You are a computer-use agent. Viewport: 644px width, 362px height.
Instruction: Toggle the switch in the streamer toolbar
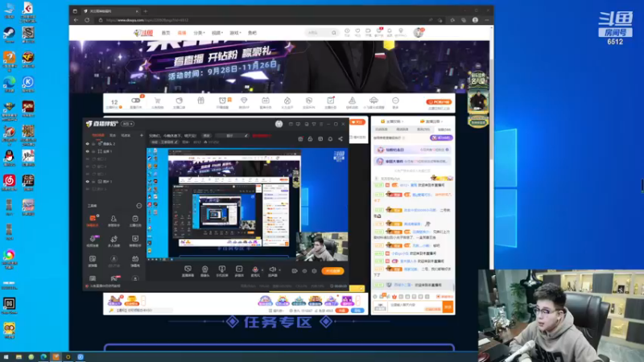pos(135,101)
